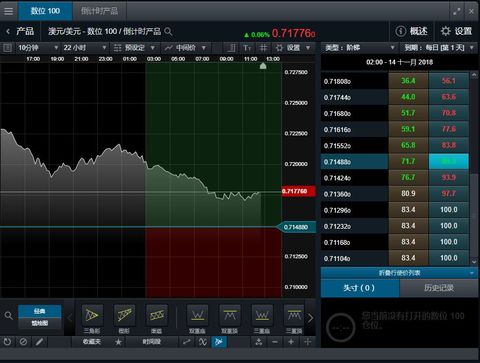
Task: Open the 预设定 presets dropdown
Action: click(135, 48)
